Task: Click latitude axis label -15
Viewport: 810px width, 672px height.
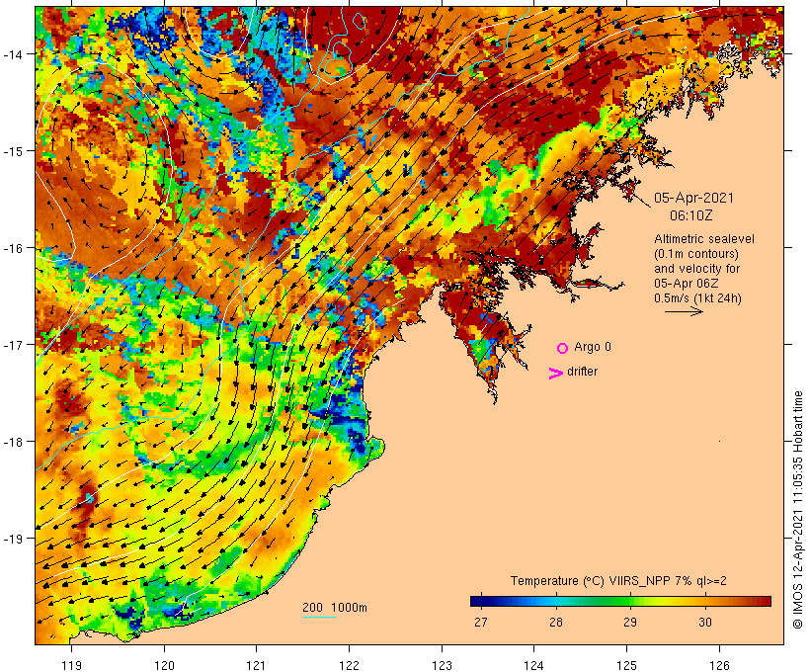Action: (13, 151)
